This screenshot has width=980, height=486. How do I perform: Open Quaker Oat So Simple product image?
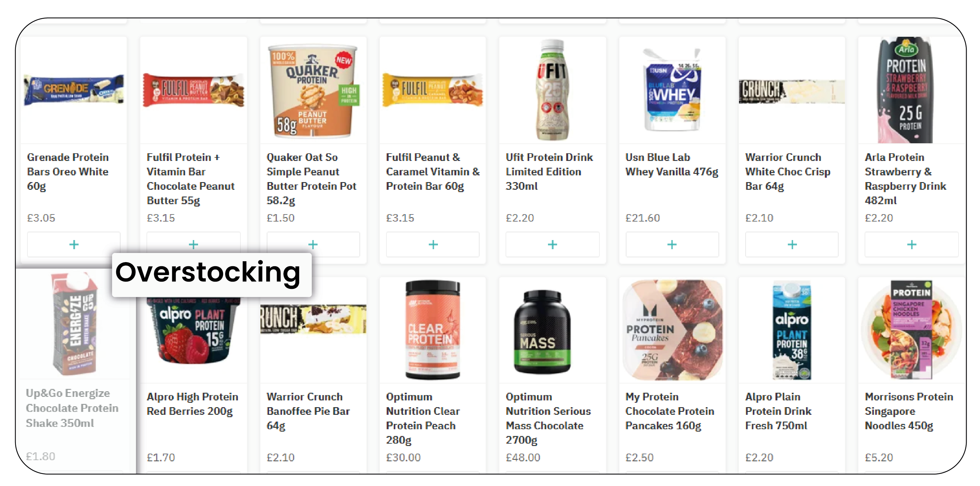click(313, 91)
